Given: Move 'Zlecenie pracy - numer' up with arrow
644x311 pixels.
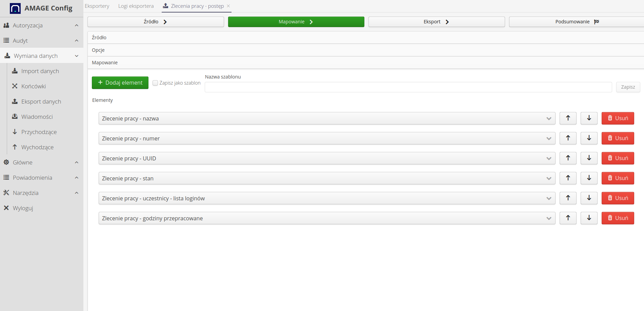Looking at the screenshot, I should pos(568,138).
